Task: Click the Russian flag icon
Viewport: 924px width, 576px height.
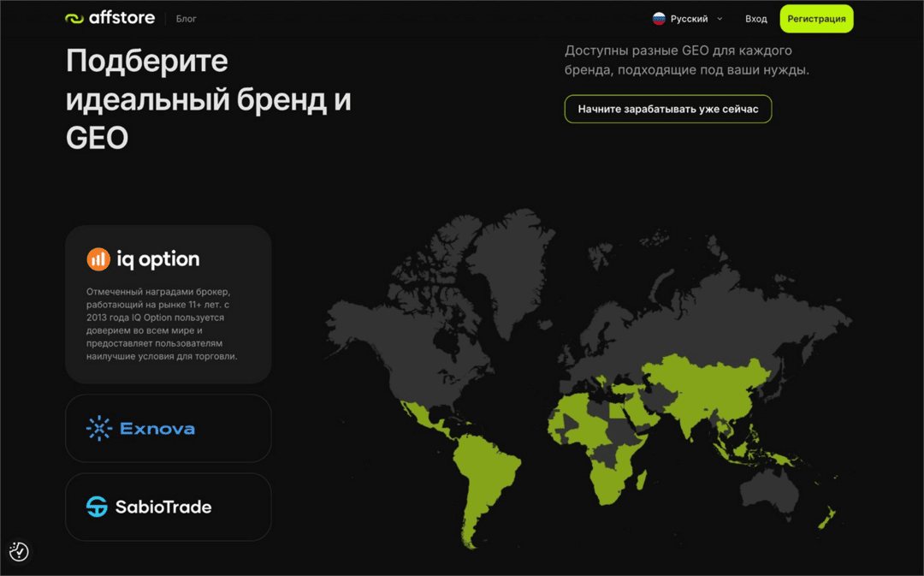Action: tap(659, 19)
